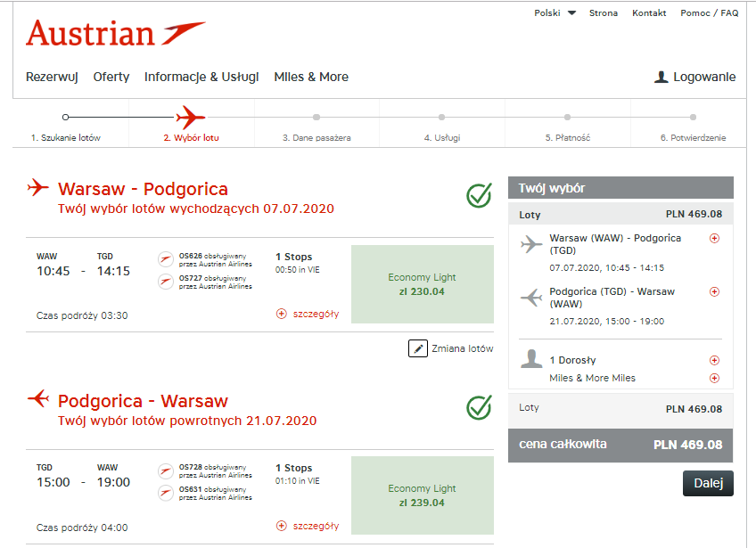756x548 pixels.
Task: Go to step 3. Dane pasażera
Action: pos(316,138)
